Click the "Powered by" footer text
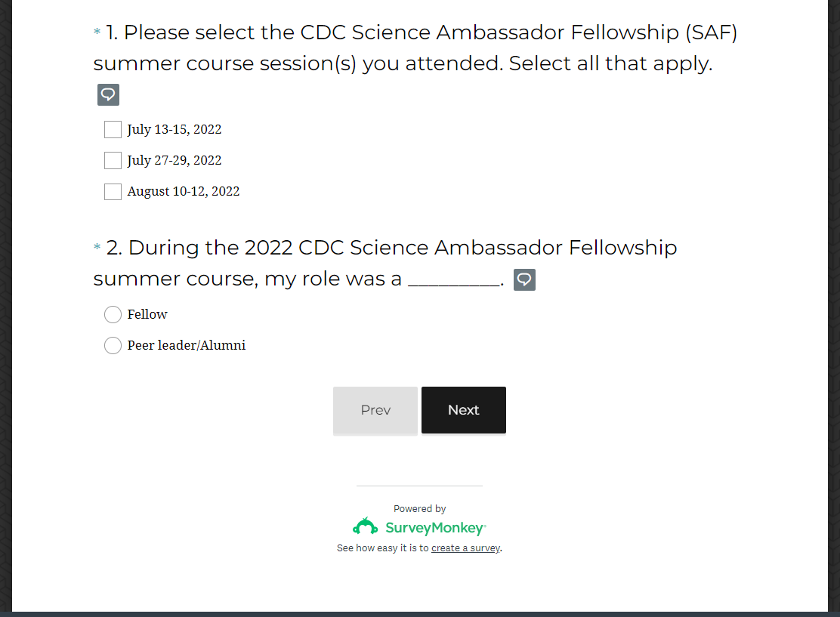 pyautogui.click(x=419, y=509)
